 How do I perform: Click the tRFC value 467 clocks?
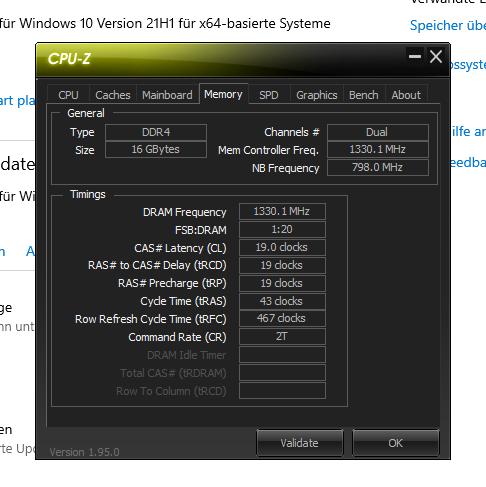pyautogui.click(x=282, y=318)
